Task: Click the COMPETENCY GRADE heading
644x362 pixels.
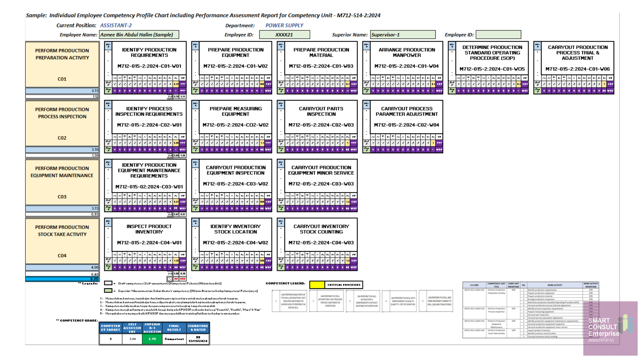Action: pos(77,320)
